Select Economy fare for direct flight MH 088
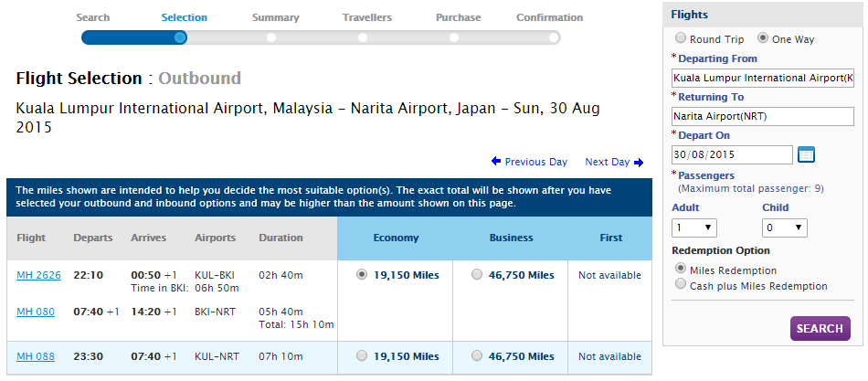Screen dimensions: 868x381 click(362, 356)
